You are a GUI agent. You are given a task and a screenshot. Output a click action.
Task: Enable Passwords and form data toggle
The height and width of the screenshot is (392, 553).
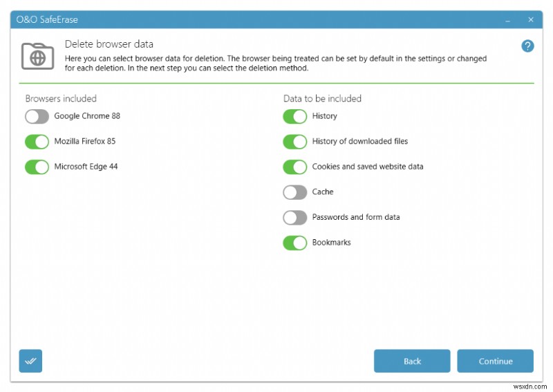295,217
